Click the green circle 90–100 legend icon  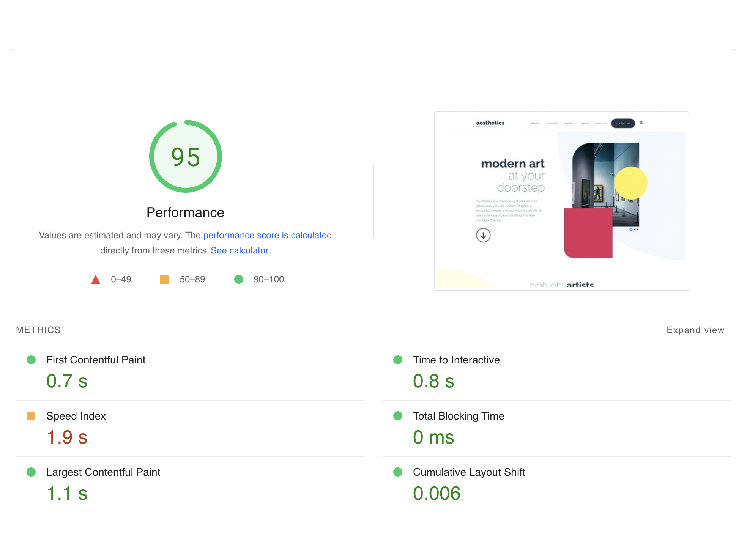coord(239,279)
